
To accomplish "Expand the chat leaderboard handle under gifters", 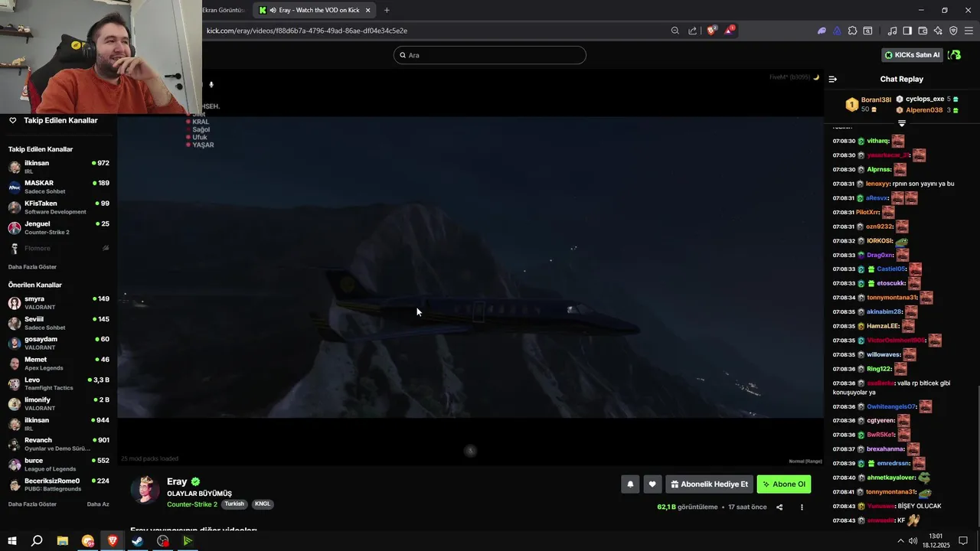I will pyautogui.click(x=902, y=123).
